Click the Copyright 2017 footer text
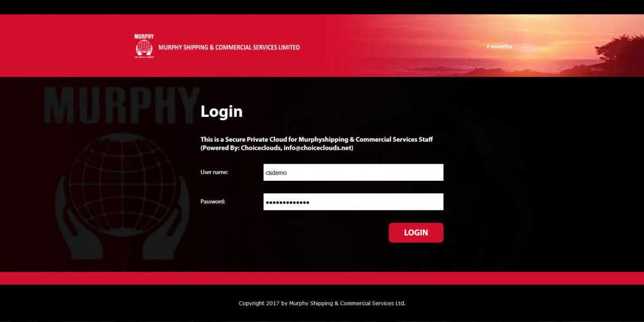 (x=322, y=303)
